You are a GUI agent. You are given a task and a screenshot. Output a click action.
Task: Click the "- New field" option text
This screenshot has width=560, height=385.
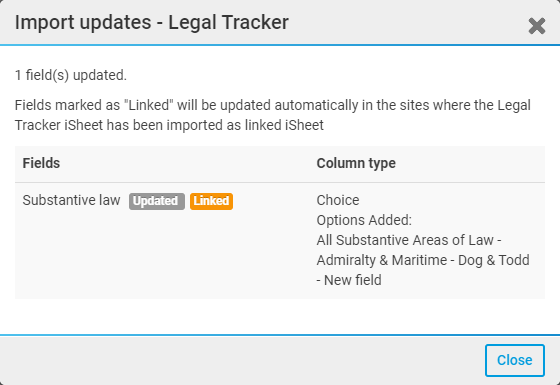[349, 280]
